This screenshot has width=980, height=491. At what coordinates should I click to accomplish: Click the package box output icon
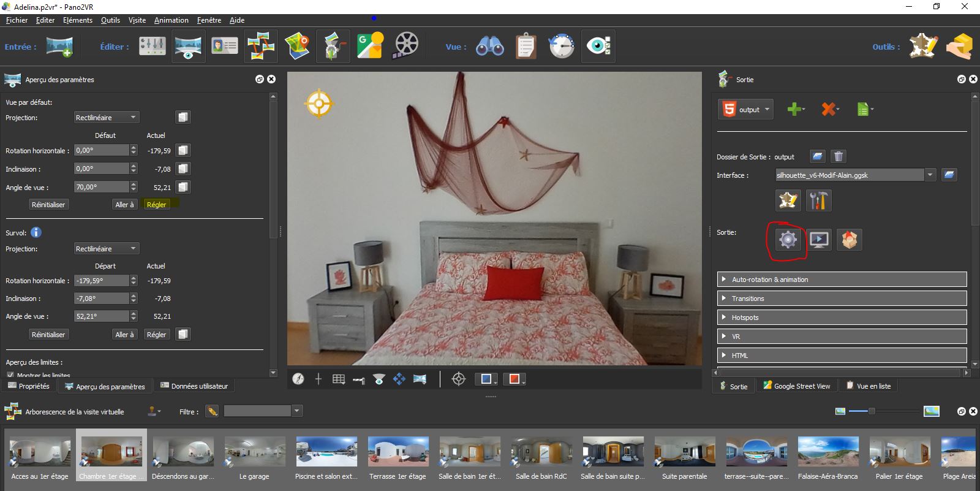[850, 239]
